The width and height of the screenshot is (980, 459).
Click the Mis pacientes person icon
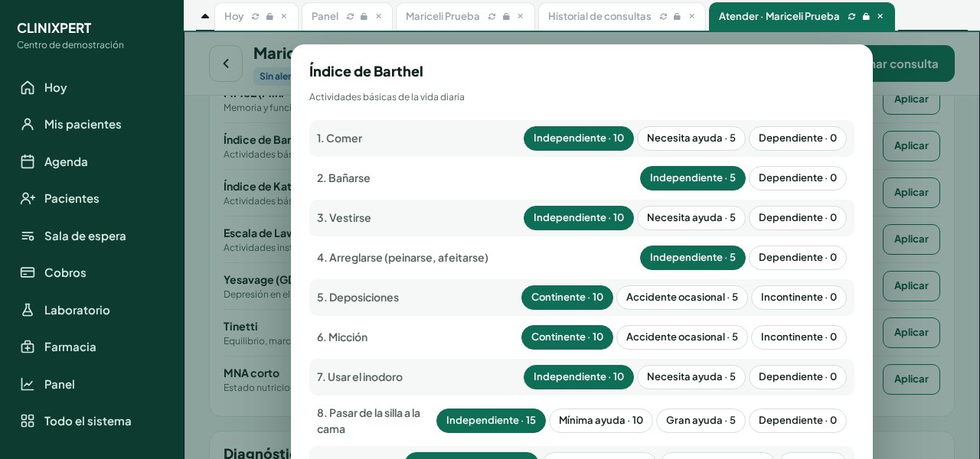[x=28, y=124]
